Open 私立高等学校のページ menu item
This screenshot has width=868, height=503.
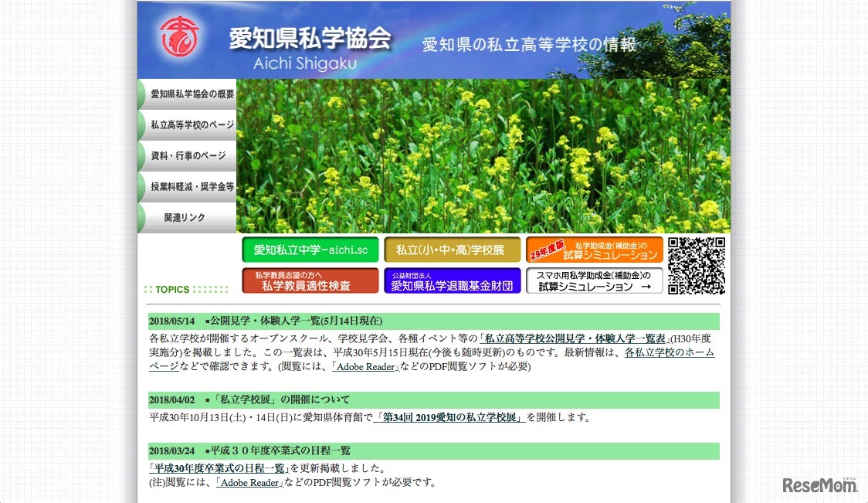[187, 125]
